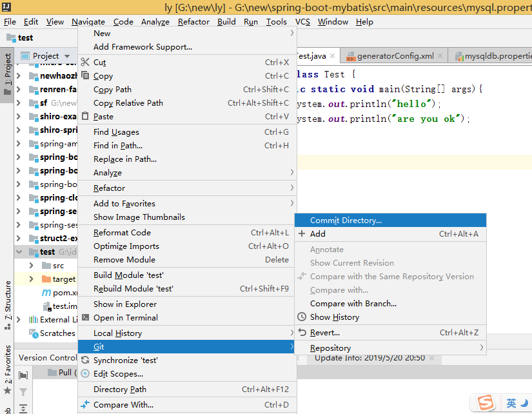This screenshot has width=532, height=414.
Task: Close the generatorConfig.xml tab
Action: (440, 56)
